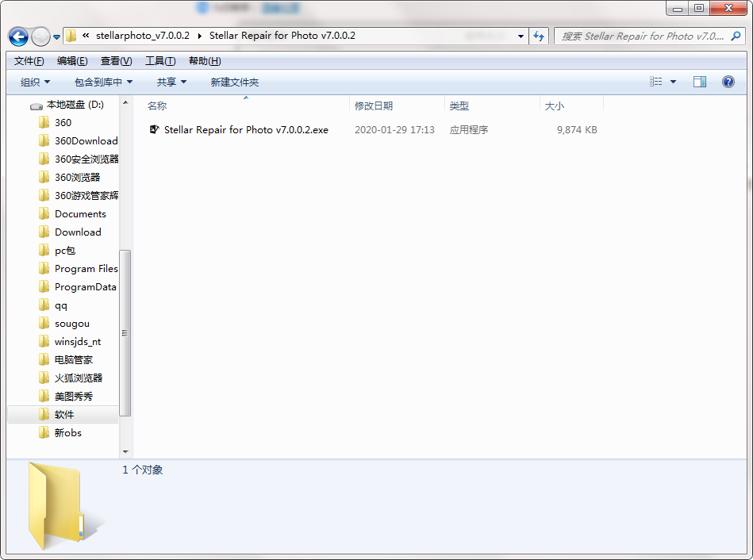Screen dimensions: 753x560
Task: Select stellarphoto_v7.0.0.2 in the address path
Action: (x=143, y=36)
